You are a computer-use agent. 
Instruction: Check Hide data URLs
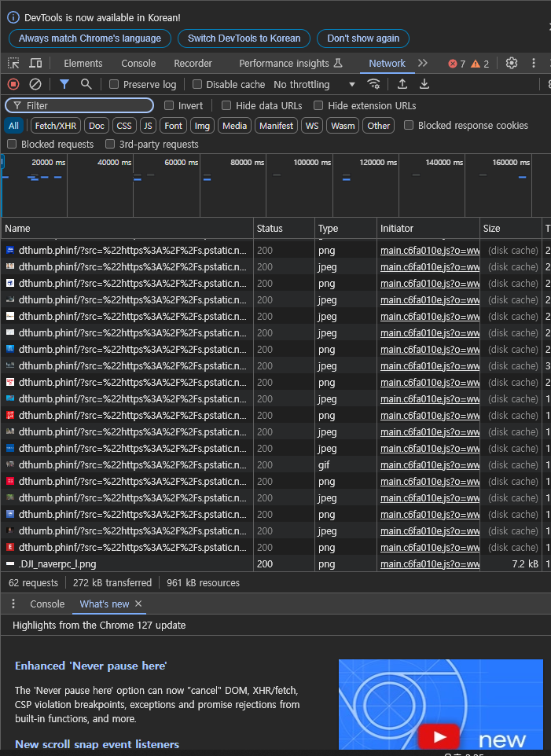pyautogui.click(x=226, y=105)
